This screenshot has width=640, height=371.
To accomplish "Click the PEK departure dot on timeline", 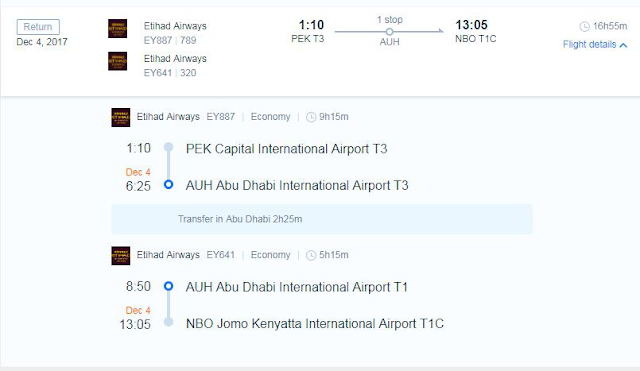I will coord(169,147).
